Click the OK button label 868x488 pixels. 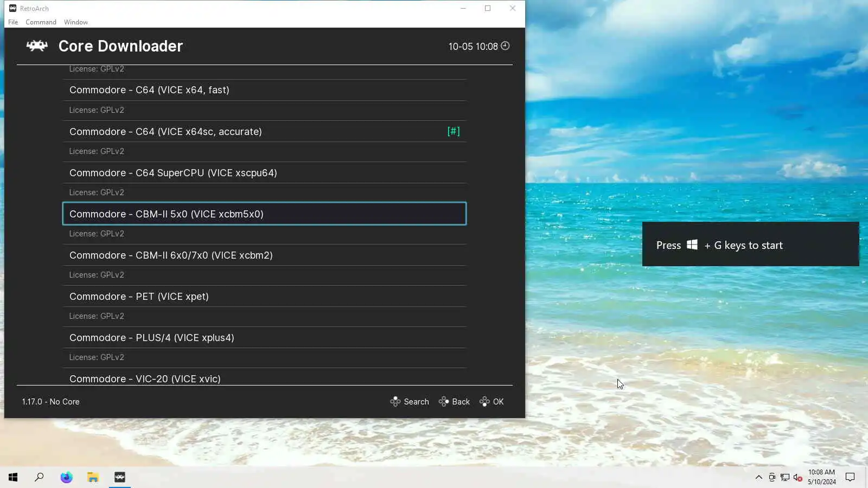pos(499,402)
